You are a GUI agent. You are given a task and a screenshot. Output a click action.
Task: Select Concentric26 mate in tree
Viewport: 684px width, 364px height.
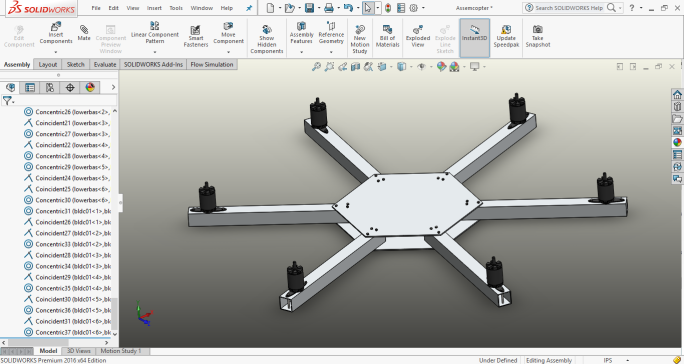[x=66, y=112]
